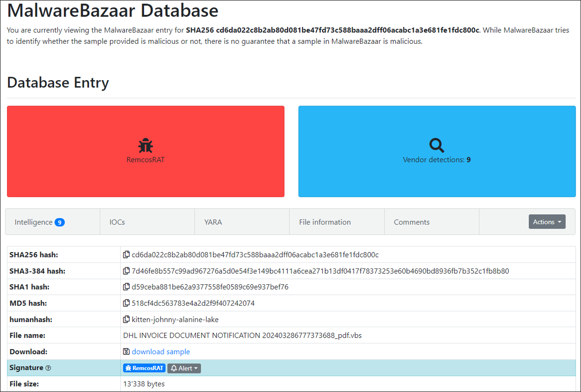Select the MD5 hash value 518cf4dc...
581x392 pixels.
(193, 303)
